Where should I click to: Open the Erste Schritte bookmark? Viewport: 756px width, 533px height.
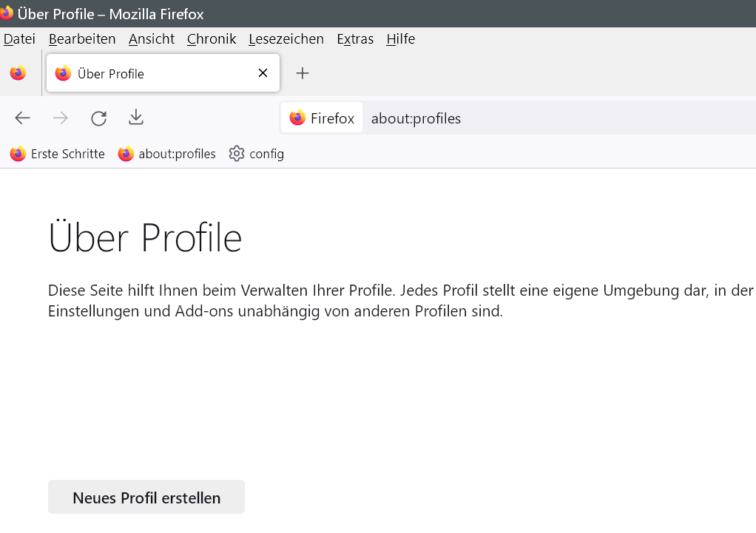click(x=58, y=154)
